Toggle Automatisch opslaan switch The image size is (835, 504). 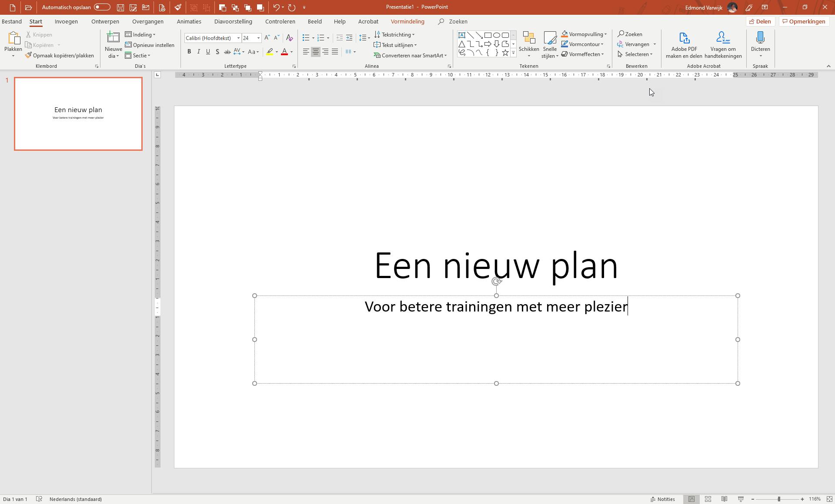(102, 7)
